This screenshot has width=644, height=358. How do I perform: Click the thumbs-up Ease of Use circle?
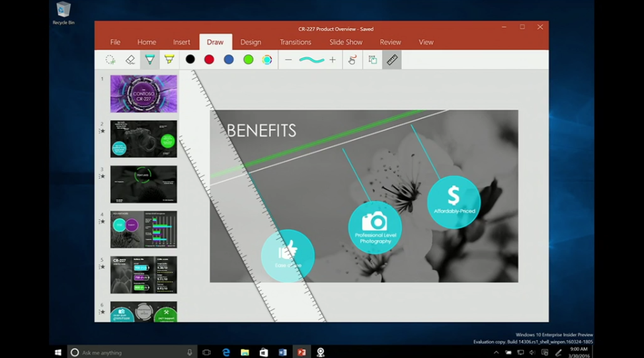(x=288, y=255)
